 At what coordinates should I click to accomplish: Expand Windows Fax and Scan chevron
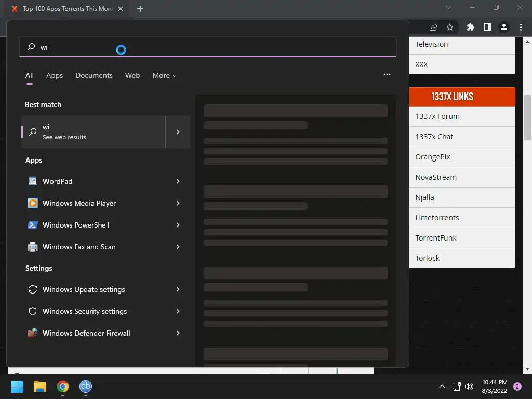pos(178,247)
